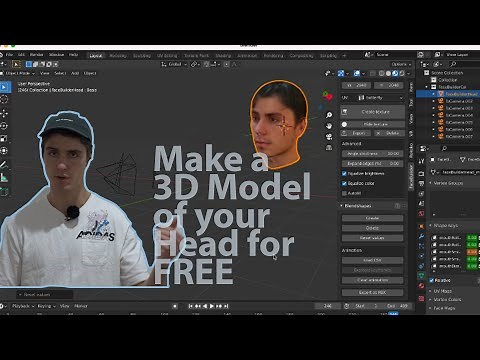Open the Object Mode dropdown
Screen dimensions: 480x360
(x=18, y=73)
